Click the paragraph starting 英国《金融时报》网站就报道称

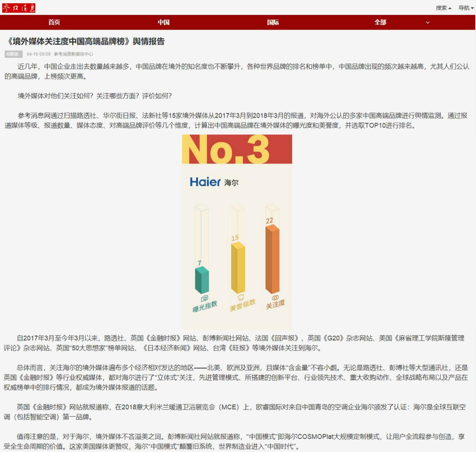(x=235, y=412)
